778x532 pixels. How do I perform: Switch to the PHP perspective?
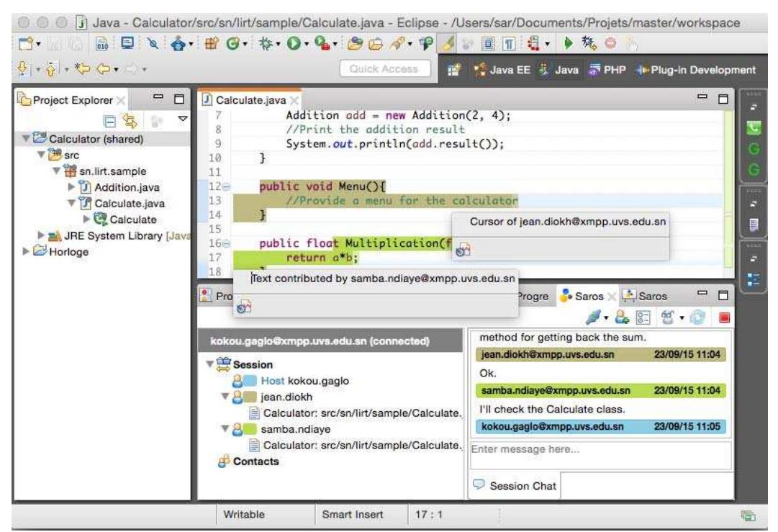coord(607,70)
